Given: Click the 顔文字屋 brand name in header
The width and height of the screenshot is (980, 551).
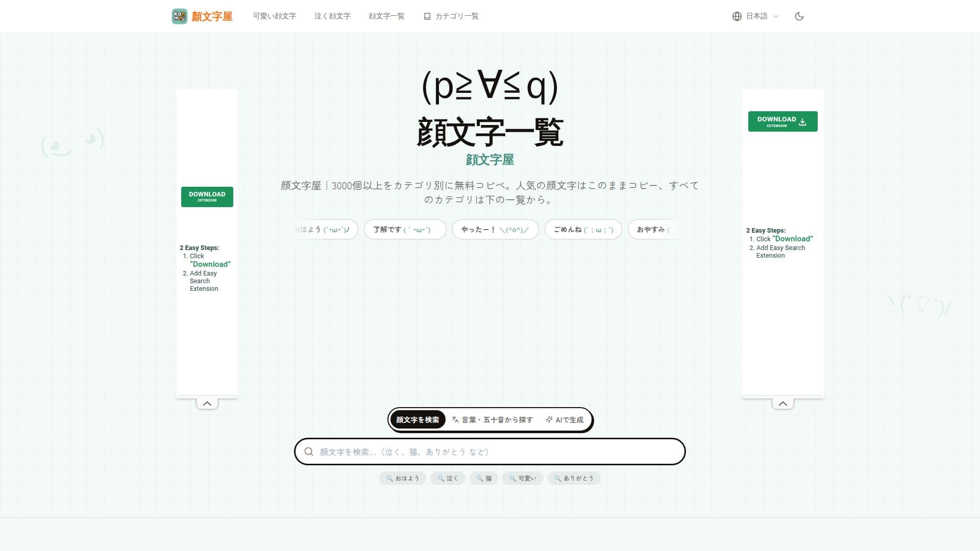Looking at the screenshot, I should coord(212,16).
